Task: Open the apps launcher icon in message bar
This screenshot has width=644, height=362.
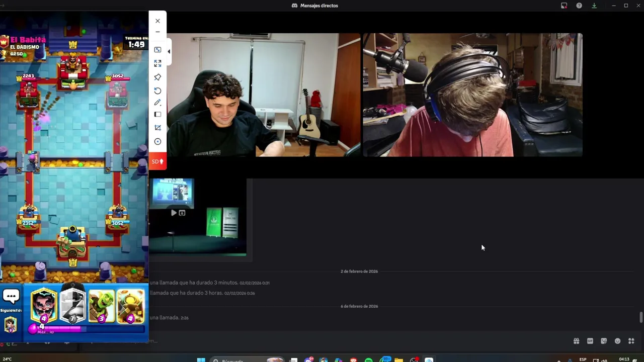Action: pyautogui.click(x=631, y=341)
